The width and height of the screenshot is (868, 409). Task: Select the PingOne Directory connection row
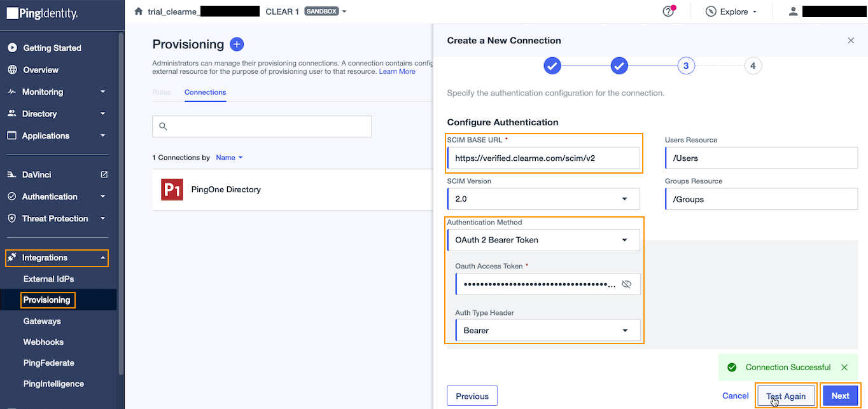point(293,190)
